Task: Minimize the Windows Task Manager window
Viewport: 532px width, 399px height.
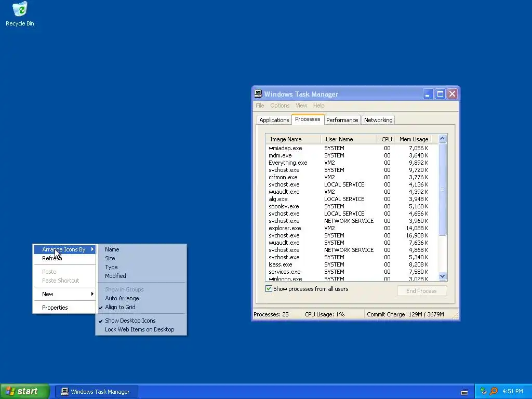Action: click(428, 94)
